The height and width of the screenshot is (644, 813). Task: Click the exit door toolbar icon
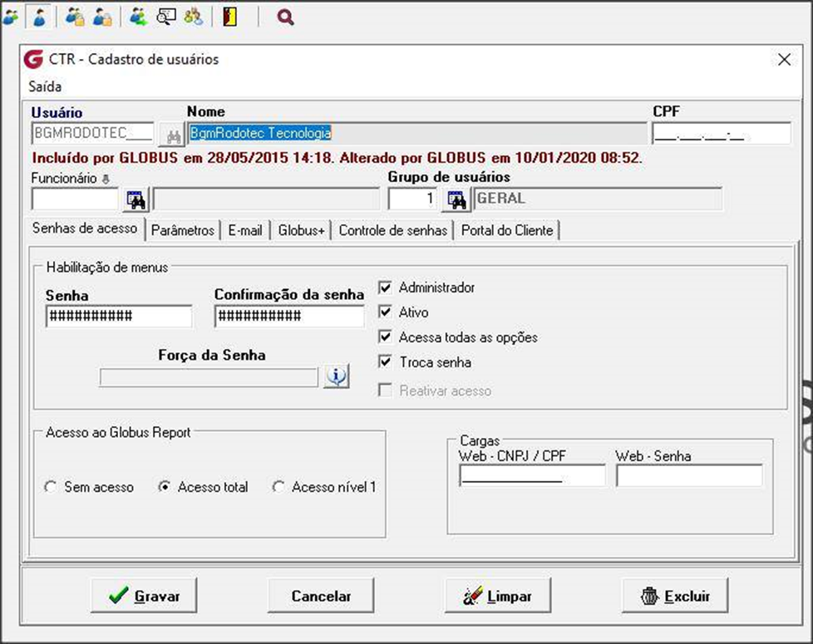(229, 17)
